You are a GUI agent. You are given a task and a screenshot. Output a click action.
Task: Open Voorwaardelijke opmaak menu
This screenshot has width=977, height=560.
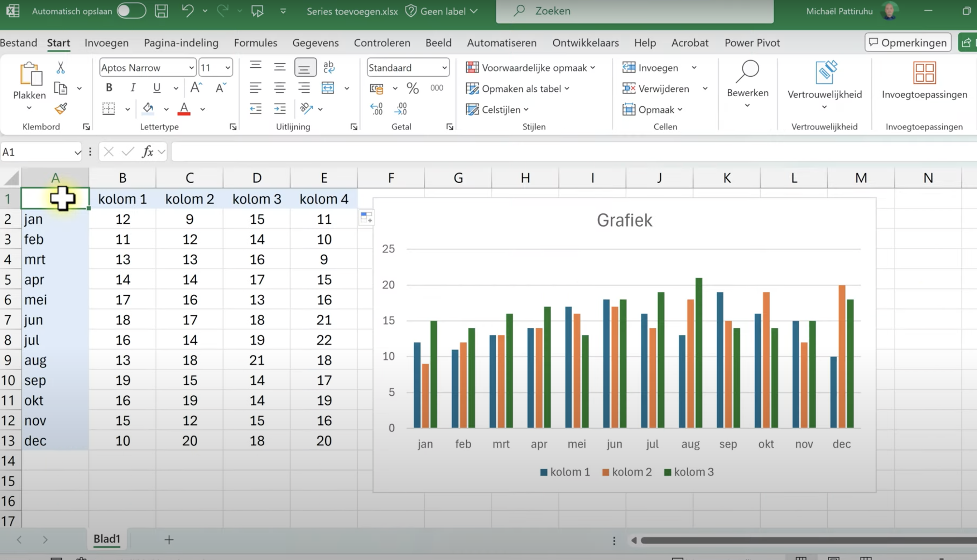coord(530,68)
